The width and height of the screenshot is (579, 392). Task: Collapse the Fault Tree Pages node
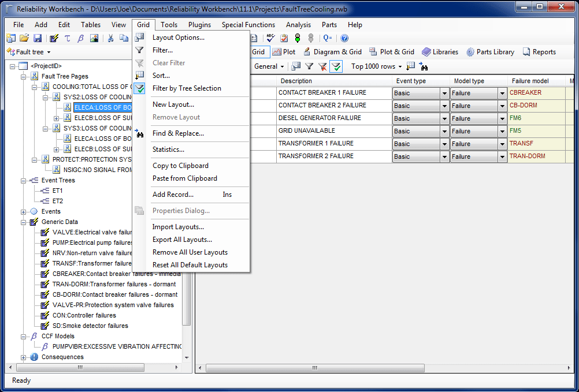coord(23,77)
